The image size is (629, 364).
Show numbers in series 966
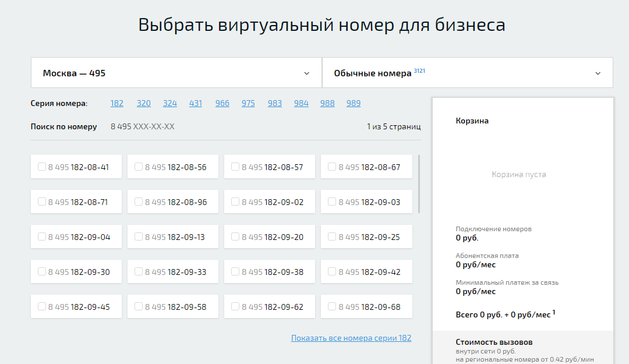point(222,103)
